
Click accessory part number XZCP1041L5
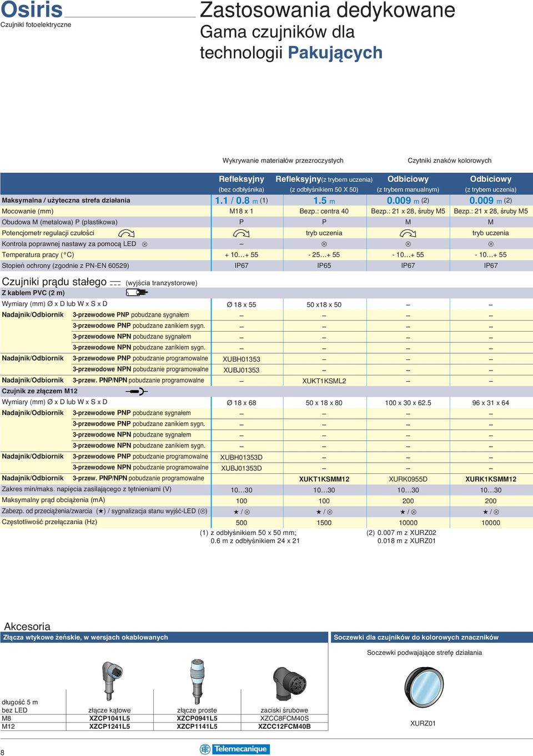110,718
